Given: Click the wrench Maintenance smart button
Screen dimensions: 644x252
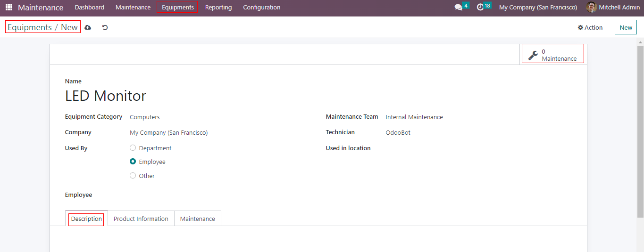Looking at the screenshot, I should pos(552,55).
